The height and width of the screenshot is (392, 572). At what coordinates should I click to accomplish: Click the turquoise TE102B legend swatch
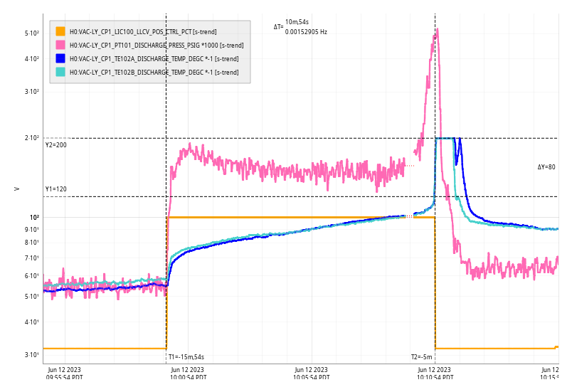click(x=60, y=72)
